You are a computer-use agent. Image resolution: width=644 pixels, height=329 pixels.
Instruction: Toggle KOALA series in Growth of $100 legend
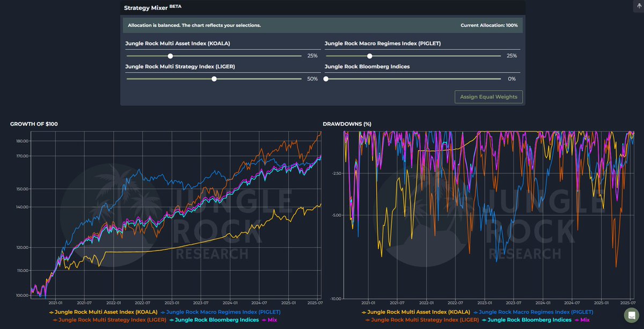click(103, 312)
